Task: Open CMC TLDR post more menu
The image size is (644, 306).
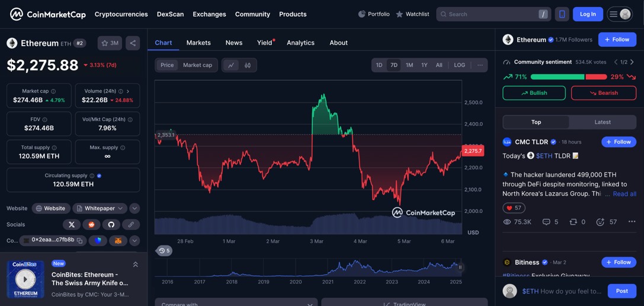Action: 632,222
